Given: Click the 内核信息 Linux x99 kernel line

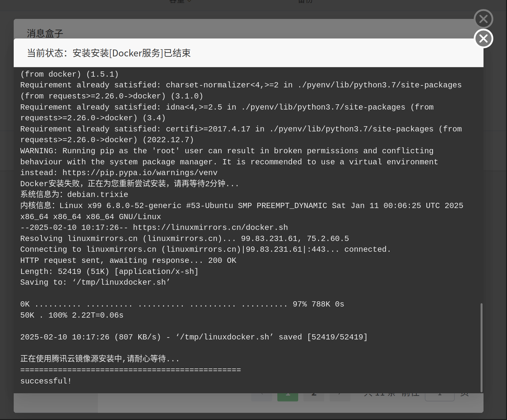Looking at the screenshot, I should click(242, 205).
